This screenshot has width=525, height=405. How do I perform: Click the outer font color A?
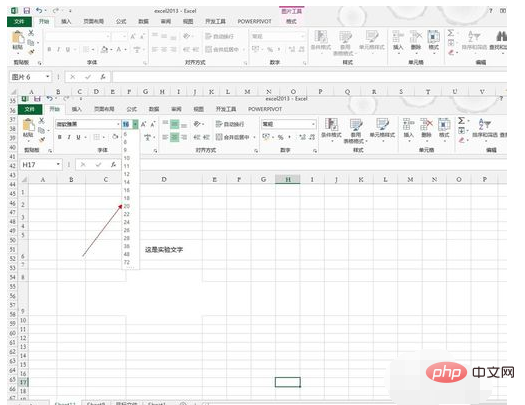(x=119, y=50)
